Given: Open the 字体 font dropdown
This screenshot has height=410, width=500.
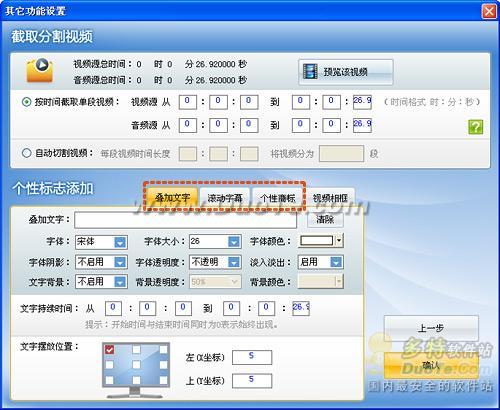Looking at the screenshot, I should [101, 242].
